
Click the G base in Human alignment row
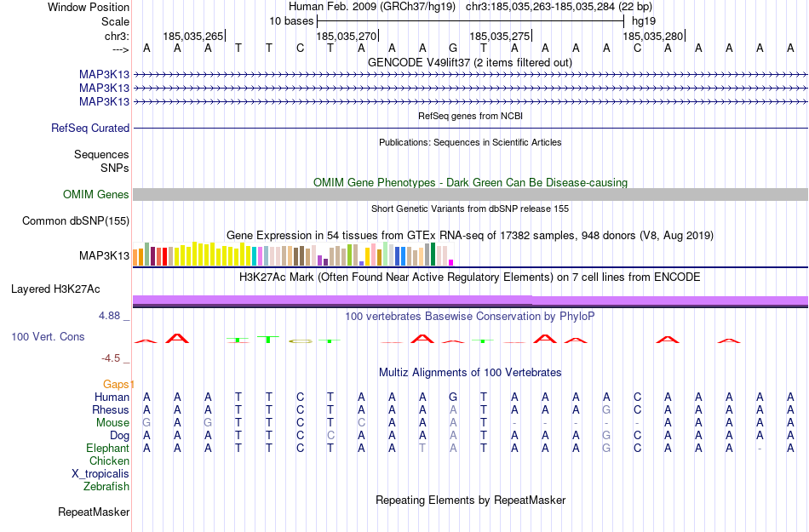coord(453,397)
